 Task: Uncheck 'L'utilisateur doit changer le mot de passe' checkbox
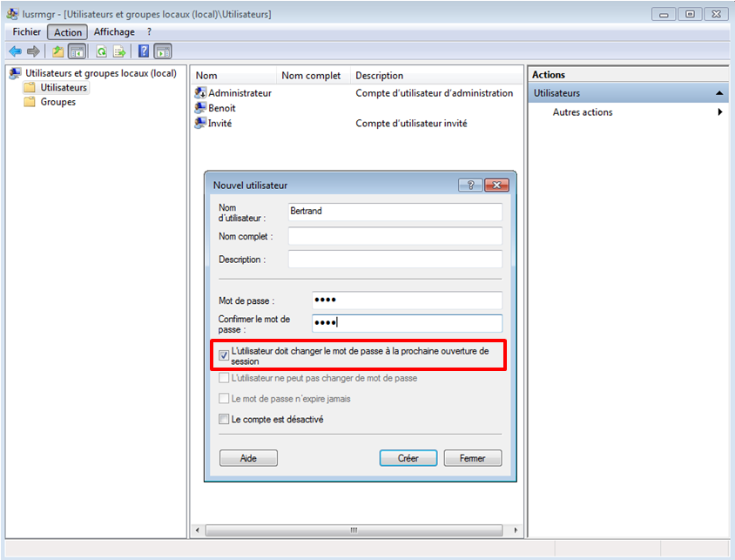224,355
